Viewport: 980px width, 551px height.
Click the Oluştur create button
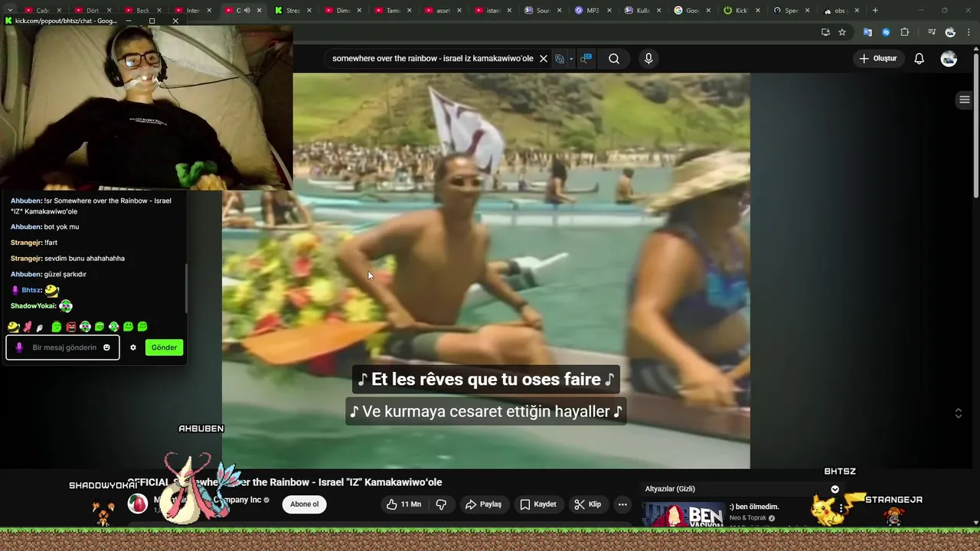pos(877,59)
